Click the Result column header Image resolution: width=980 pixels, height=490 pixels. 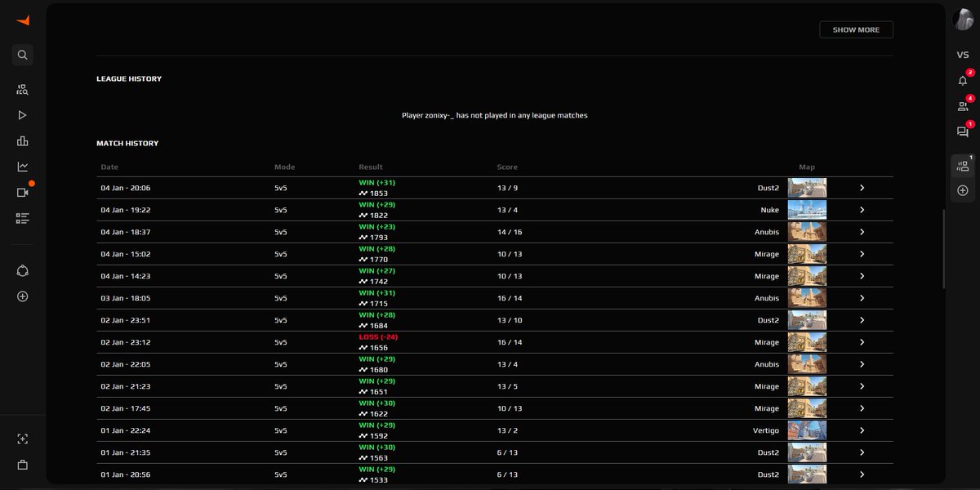pos(371,167)
